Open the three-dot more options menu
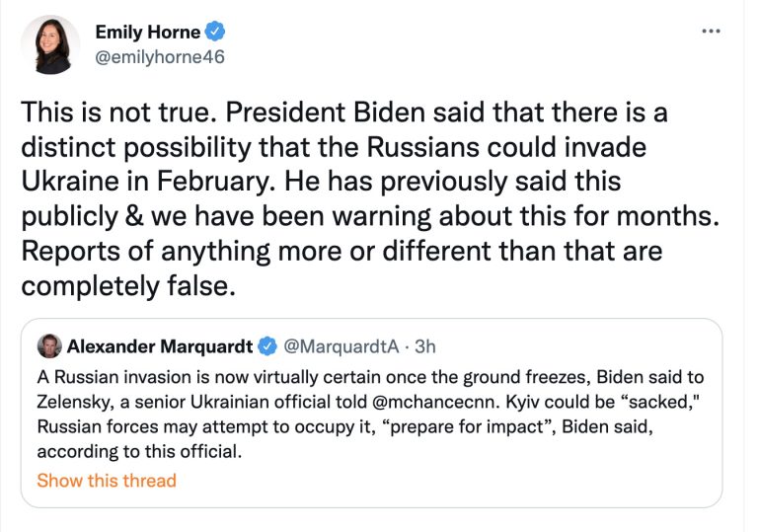758x532 pixels. coord(711,31)
